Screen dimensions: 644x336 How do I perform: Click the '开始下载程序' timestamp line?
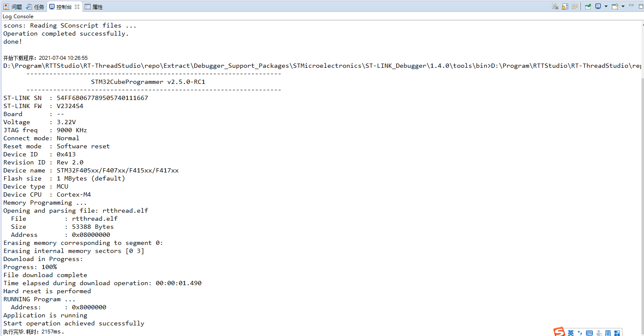[x=46, y=58]
